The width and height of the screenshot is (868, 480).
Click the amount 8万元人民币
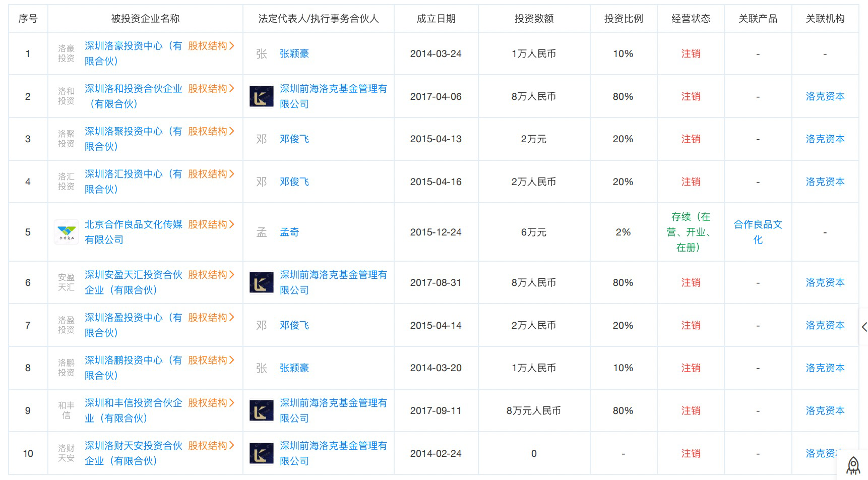pos(534,411)
